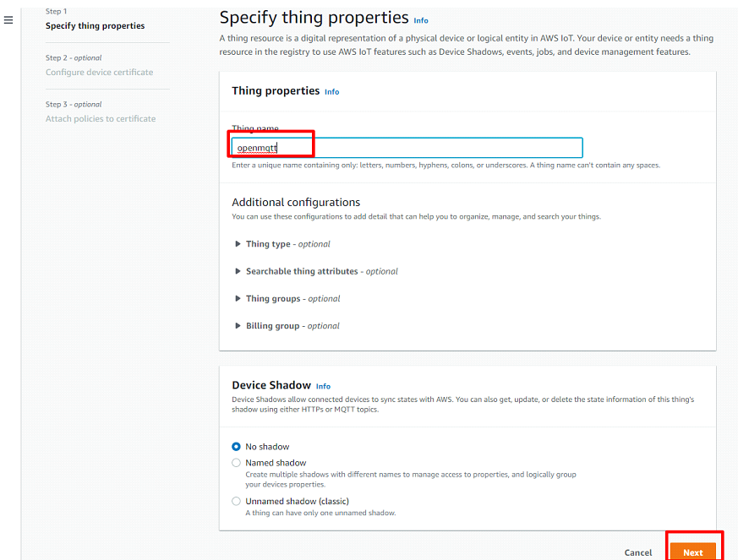Screen dimensions: 738x560
Task: Click Info link next to Thing properties
Action: pos(331,92)
